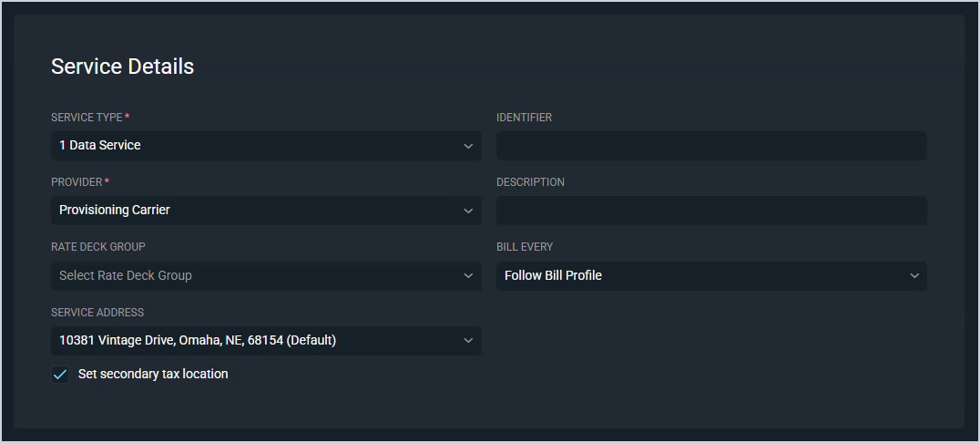Open the 'Select Rate Deck Group' dropdown
The width and height of the screenshot is (980, 443).
coord(266,276)
